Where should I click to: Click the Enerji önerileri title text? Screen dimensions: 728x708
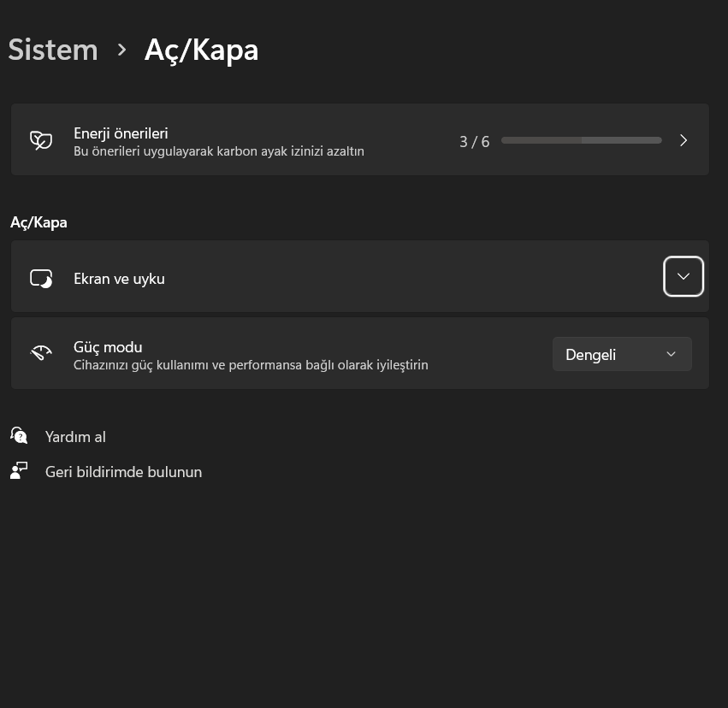121,133
